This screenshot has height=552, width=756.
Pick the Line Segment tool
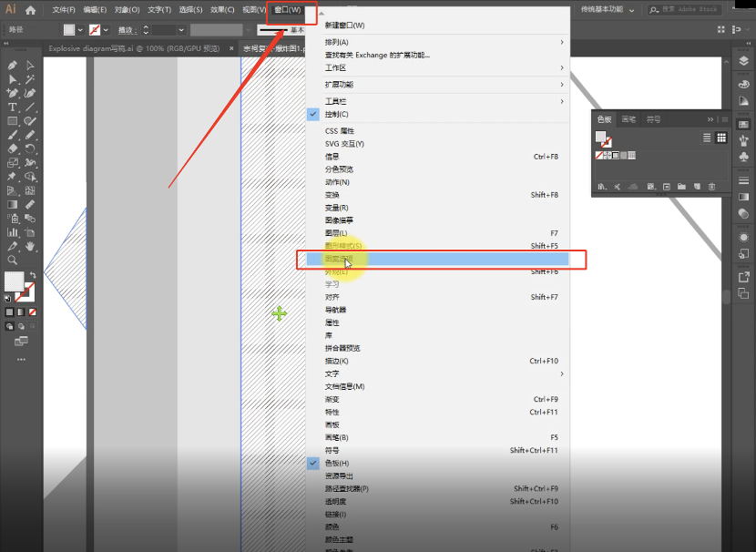click(30, 107)
